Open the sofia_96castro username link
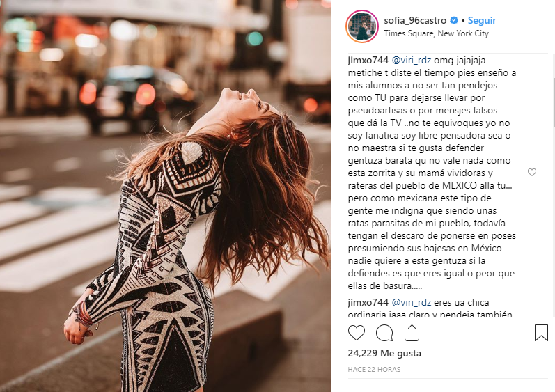This screenshot has width=555, height=392. (415, 20)
